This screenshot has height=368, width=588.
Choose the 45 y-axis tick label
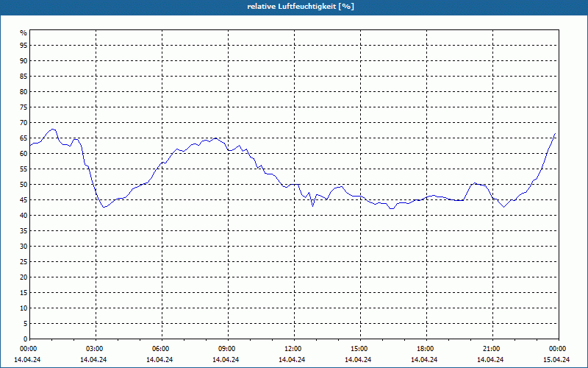24,199
